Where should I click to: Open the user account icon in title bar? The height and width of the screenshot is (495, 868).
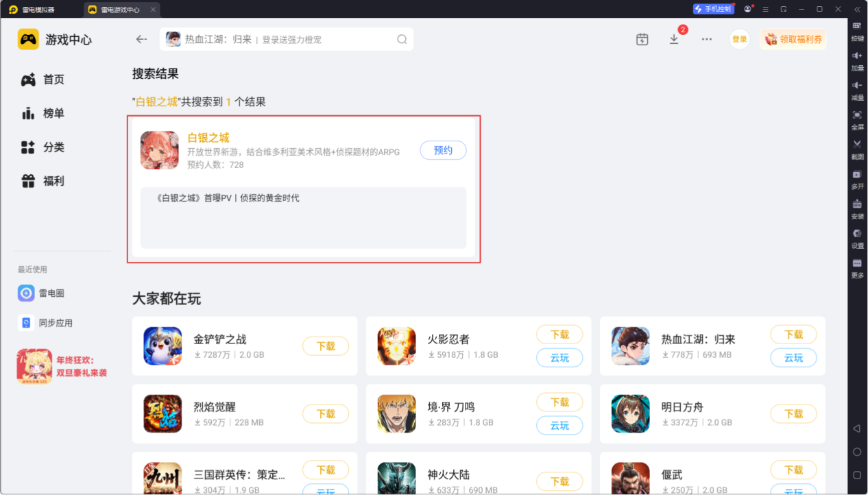click(x=748, y=9)
